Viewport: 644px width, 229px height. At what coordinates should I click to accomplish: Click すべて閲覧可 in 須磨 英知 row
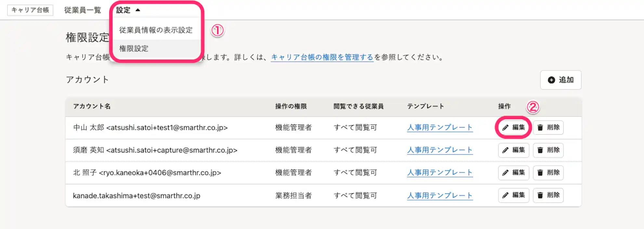[x=355, y=150]
